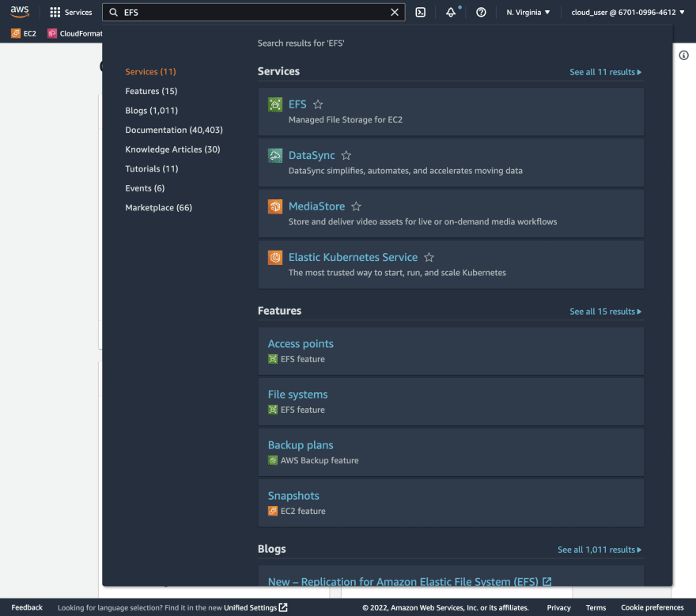Filter results by Features (15)

151,91
